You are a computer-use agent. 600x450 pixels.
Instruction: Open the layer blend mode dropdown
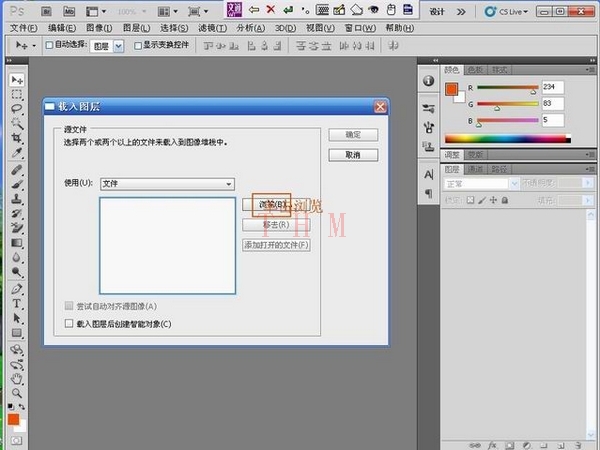pyautogui.click(x=481, y=184)
